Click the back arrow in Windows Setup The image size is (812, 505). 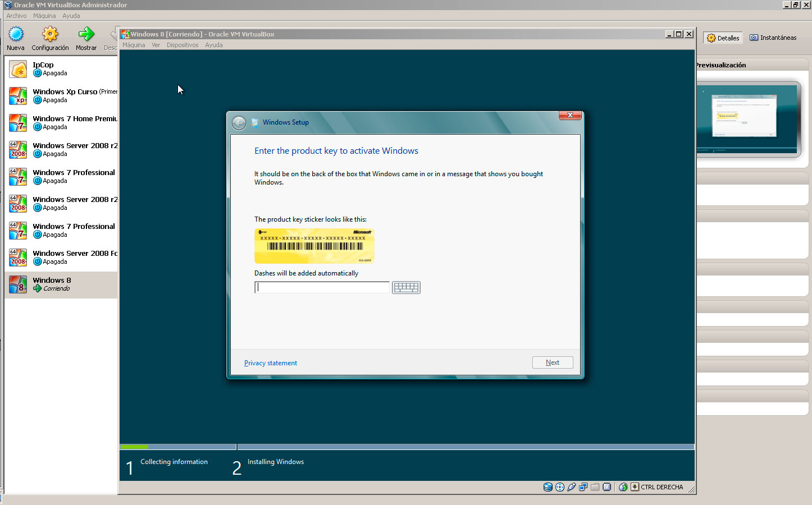pyautogui.click(x=239, y=123)
